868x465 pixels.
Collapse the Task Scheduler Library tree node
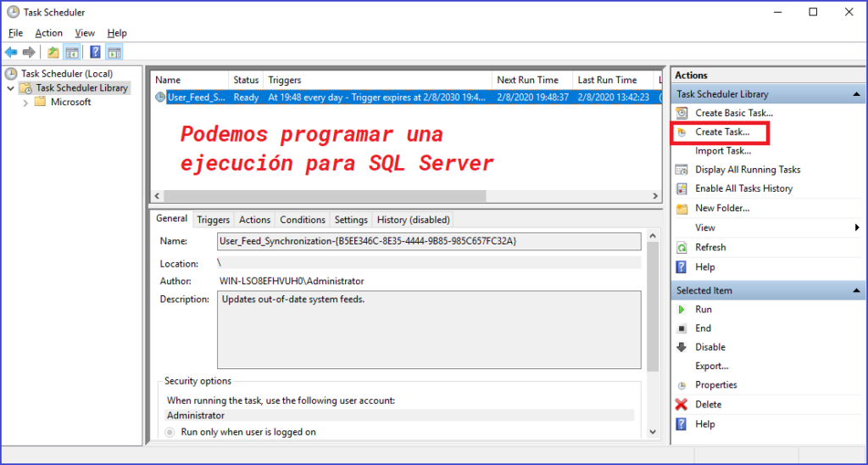[10, 88]
